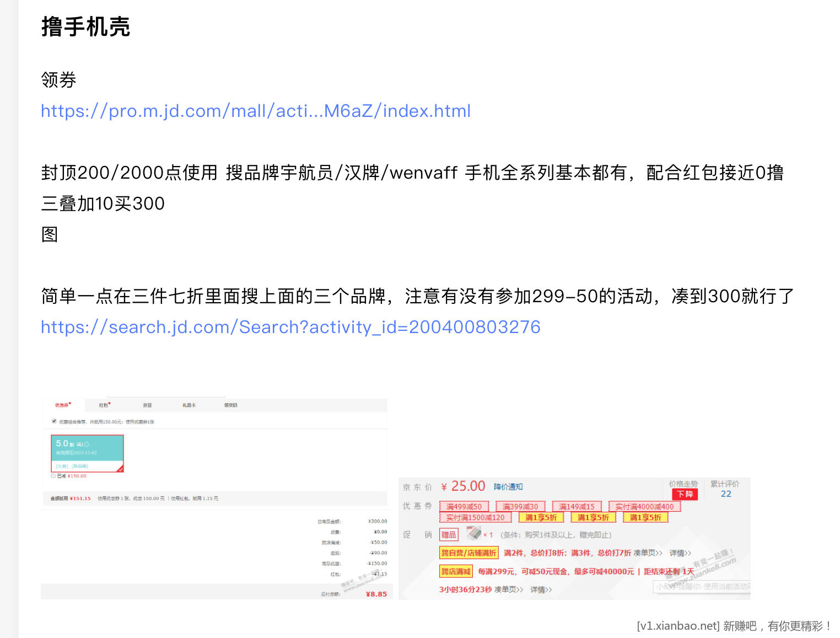Click the red 下降 price trend badge
The width and height of the screenshot is (840, 638).
click(685, 494)
